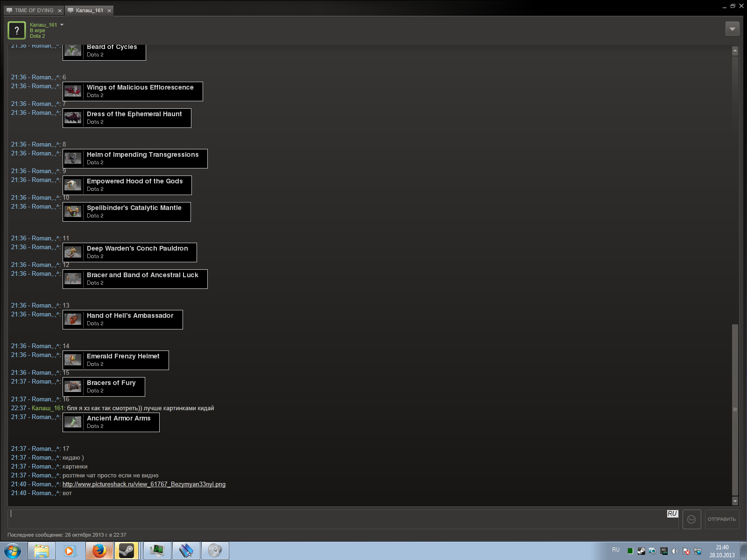Viewport: 747px width, 560px height.
Task: Click Hand of Hell's Ambassador title
Action: (130, 315)
